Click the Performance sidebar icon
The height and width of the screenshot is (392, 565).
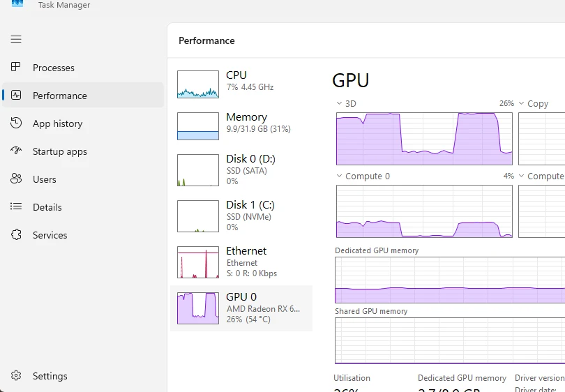[16, 95]
